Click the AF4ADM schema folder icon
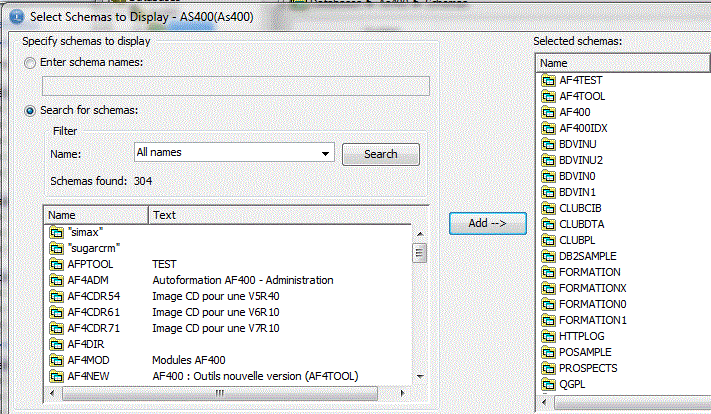This screenshot has width=711, height=414. (x=56, y=281)
